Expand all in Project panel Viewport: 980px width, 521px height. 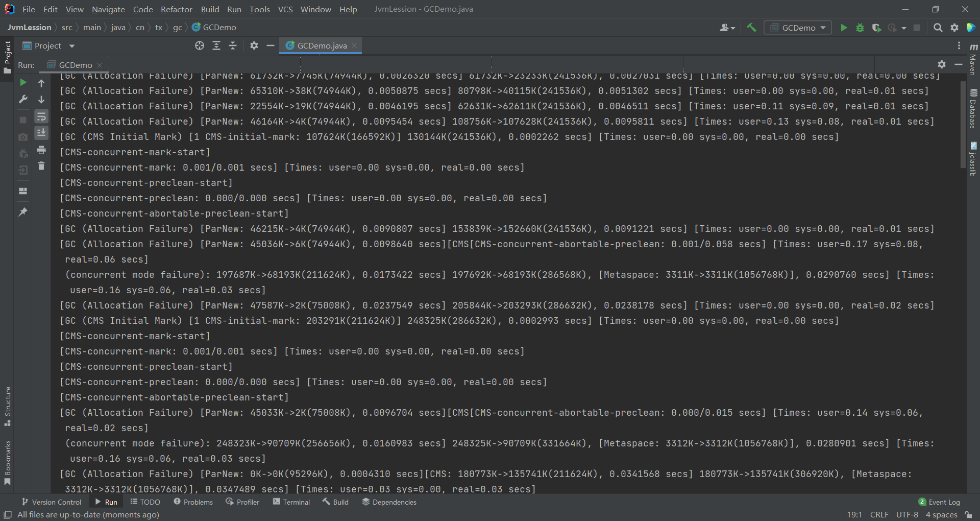point(216,45)
